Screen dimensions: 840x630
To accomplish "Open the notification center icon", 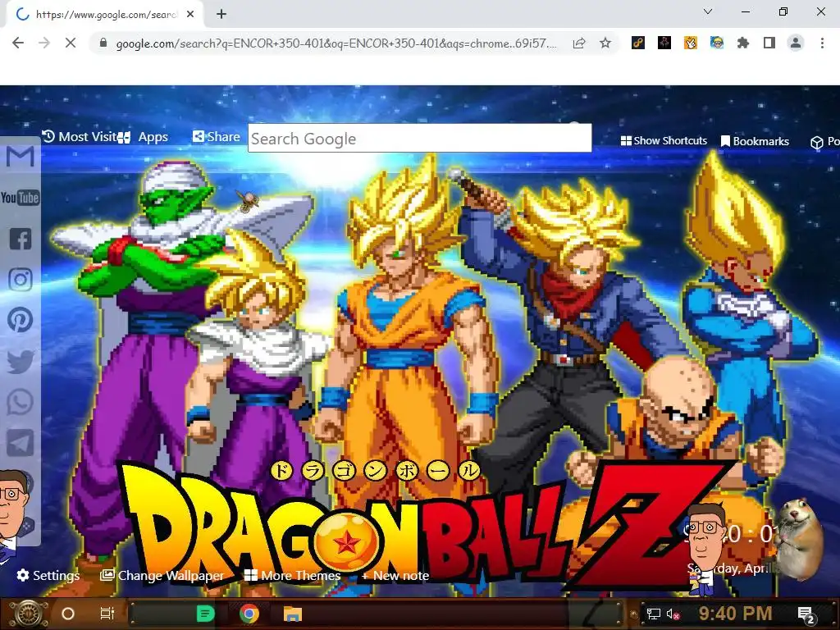I will coord(806,614).
